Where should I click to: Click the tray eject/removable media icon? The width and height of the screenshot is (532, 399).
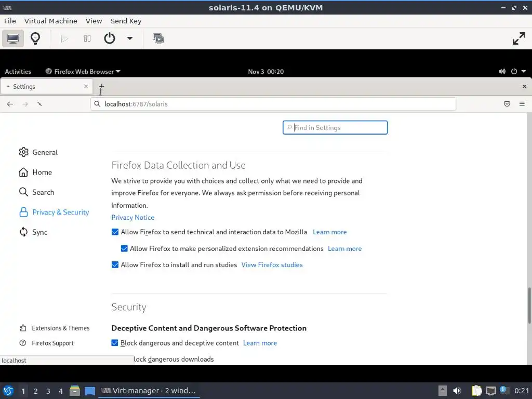[443, 391]
